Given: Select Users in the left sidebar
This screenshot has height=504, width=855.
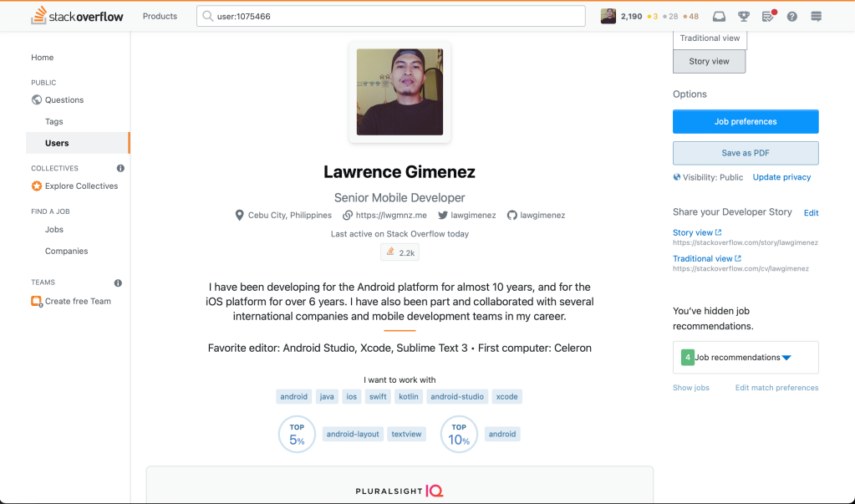Looking at the screenshot, I should tap(57, 143).
